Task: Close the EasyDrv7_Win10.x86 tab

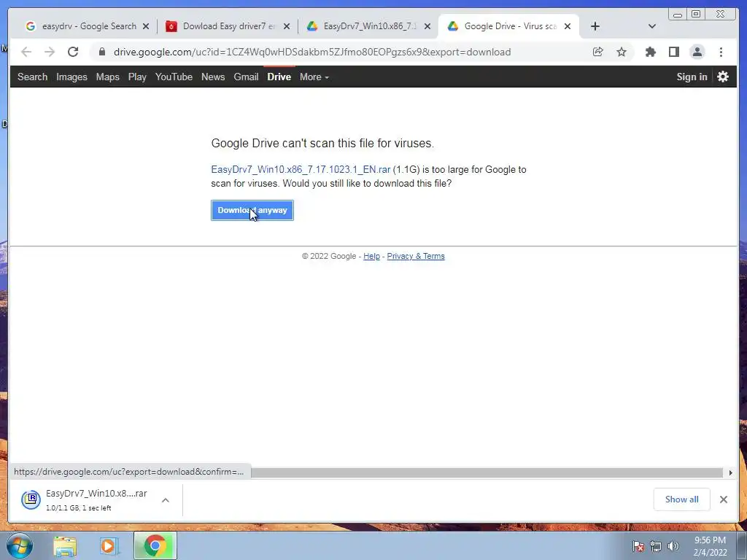Action: tap(427, 26)
